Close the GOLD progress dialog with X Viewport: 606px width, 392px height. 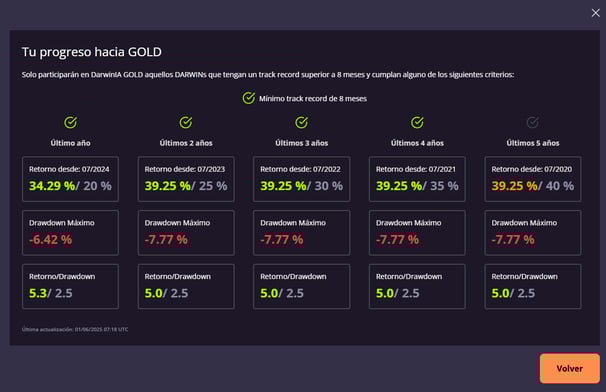pos(596,13)
